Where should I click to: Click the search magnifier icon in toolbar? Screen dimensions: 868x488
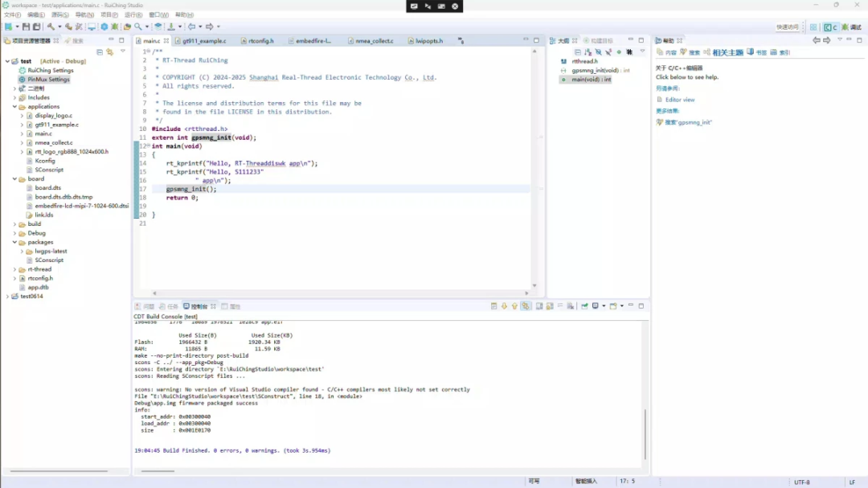[x=137, y=27]
